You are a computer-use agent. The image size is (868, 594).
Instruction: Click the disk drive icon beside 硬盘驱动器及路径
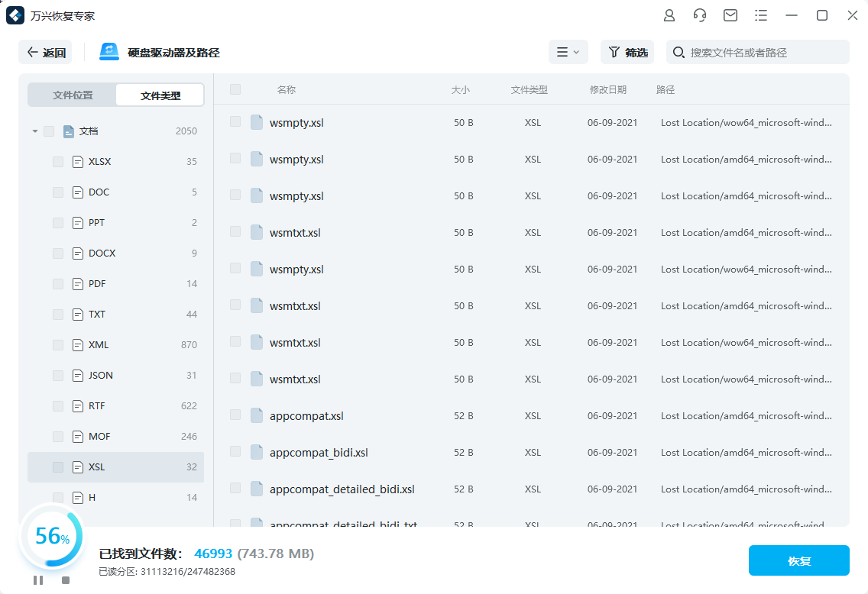(108, 51)
